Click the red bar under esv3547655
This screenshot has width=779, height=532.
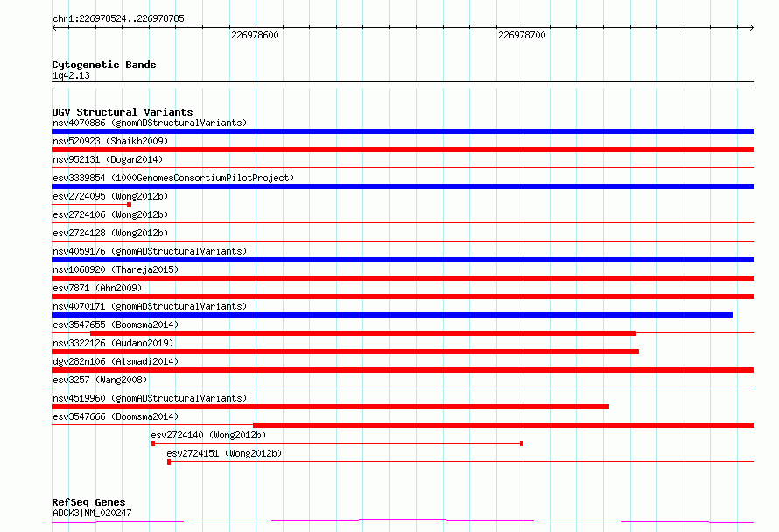pyautogui.click(x=363, y=333)
